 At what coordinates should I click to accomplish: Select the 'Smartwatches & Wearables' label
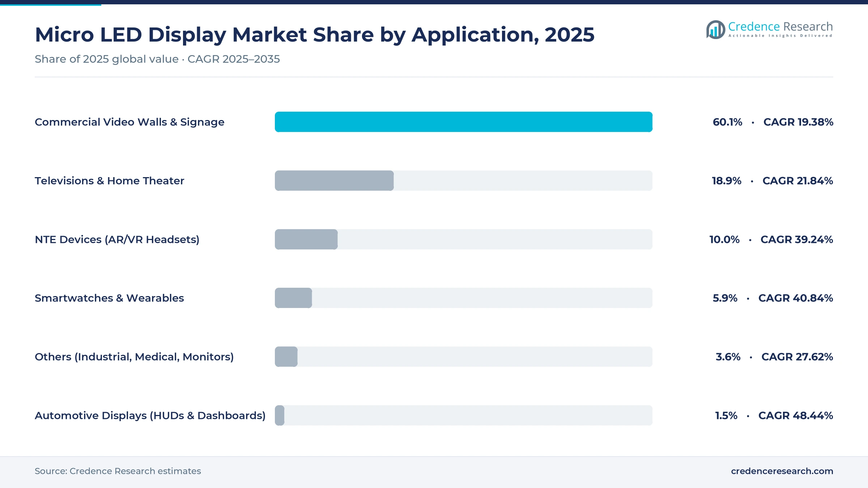click(x=109, y=298)
